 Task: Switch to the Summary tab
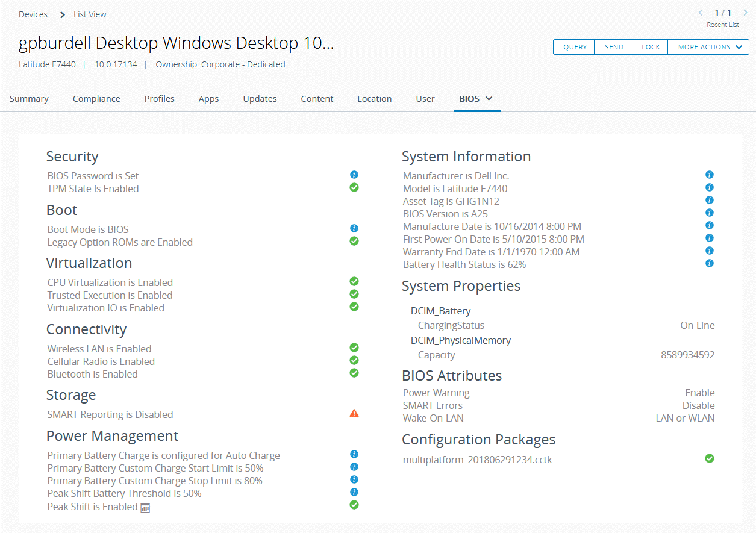(29, 98)
